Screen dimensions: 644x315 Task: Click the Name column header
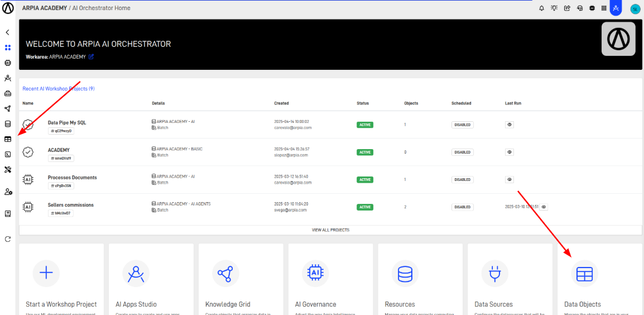pos(28,103)
